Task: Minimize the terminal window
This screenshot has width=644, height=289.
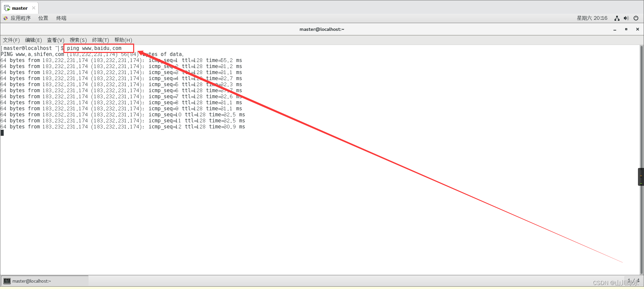Action: pos(615,30)
